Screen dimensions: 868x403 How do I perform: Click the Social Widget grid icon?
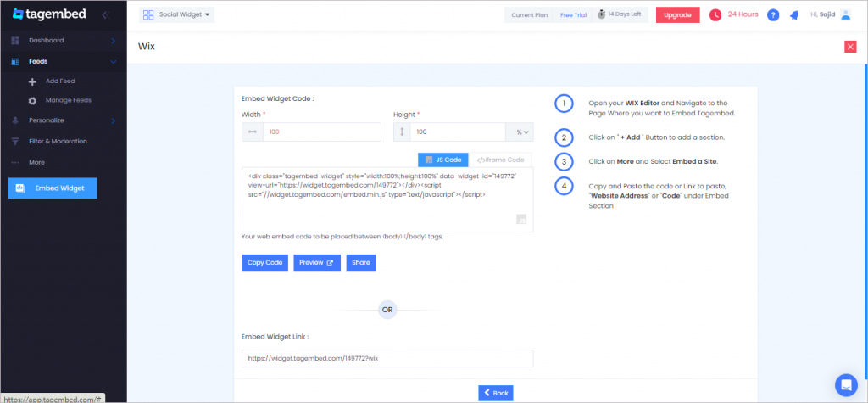tap(148, 15)
